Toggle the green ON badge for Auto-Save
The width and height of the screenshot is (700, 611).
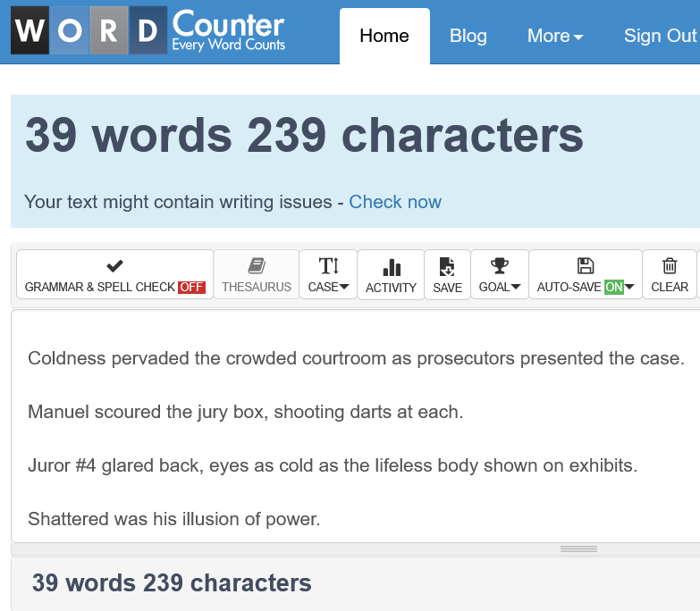click(x=614, y=288)
